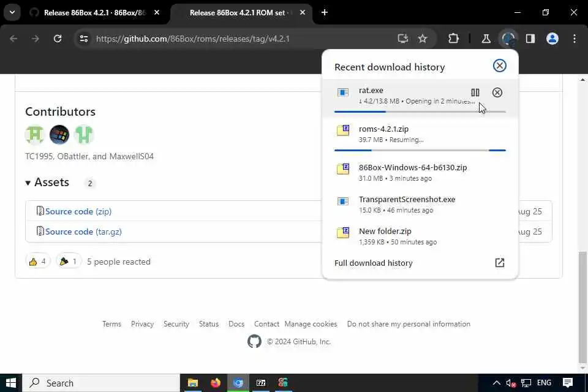The image size is (588, 392).
Task: Close the first Release 86Box 4.2.1 tab
Action: tap(157, 12)
